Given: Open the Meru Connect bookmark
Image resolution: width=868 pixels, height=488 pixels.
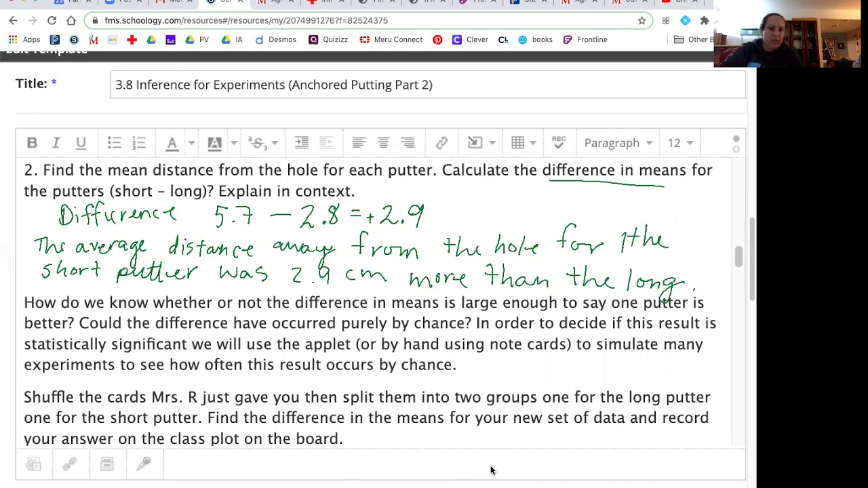Looking at the screenshot, I should click(x=391, y=40).
